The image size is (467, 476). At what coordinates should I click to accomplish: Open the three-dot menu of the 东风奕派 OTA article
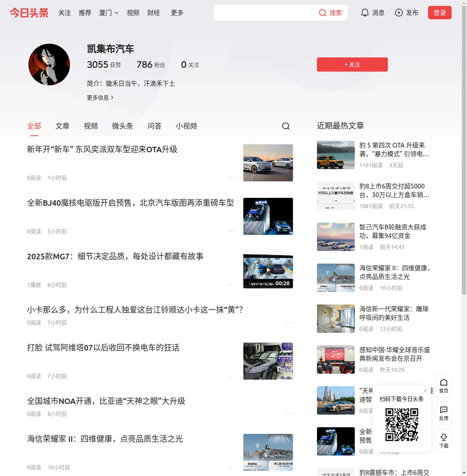click(x=231, y=178)
